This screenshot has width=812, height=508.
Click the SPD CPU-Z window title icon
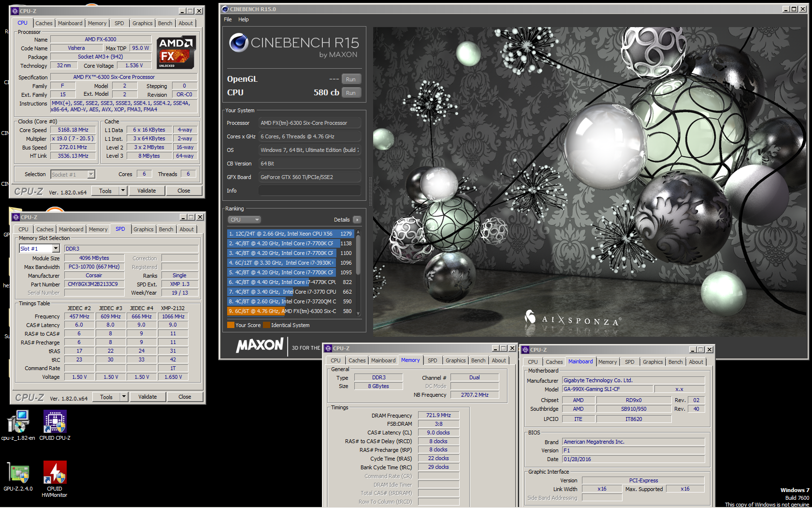pos(16,217)
